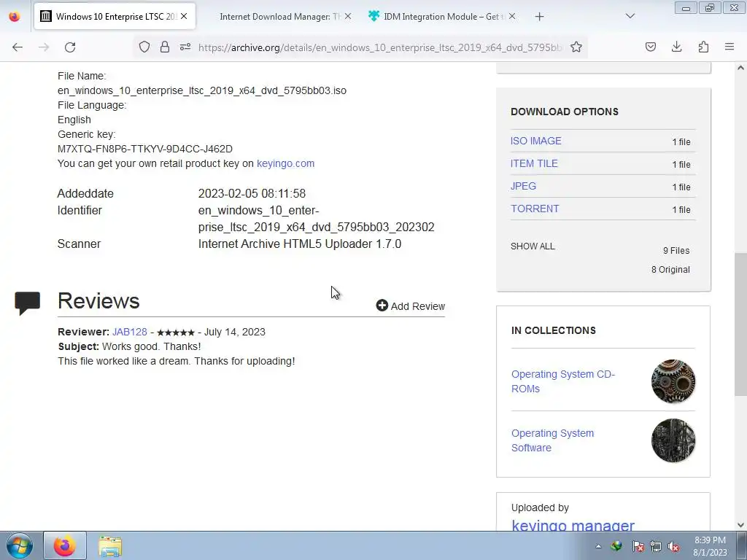Open a new tab with plus
Image resolution: width=747 pixels, height=560 pixels.
[x=539, y=17]
